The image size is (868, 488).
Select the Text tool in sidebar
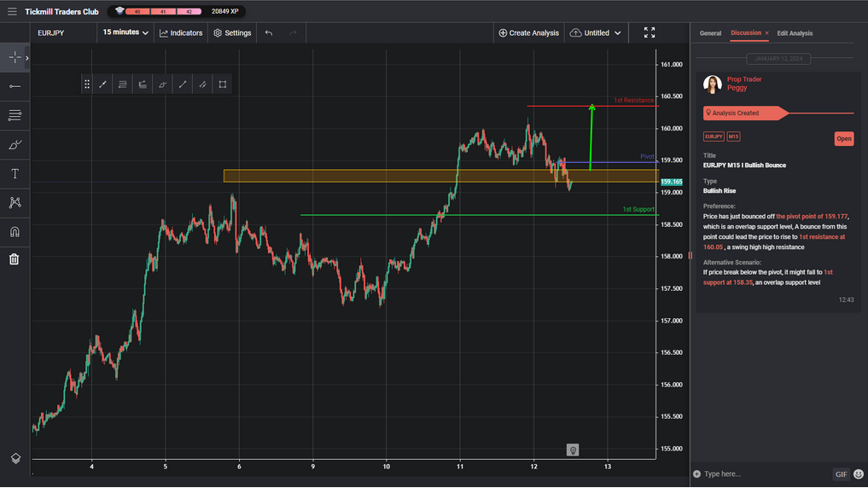[15, 174]
